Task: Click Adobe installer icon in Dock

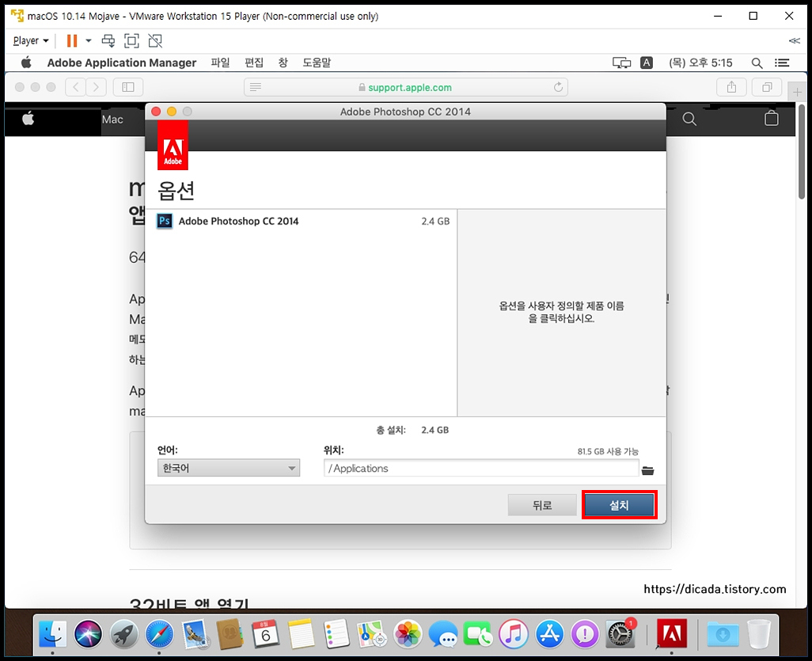Action: pos(672,633)
